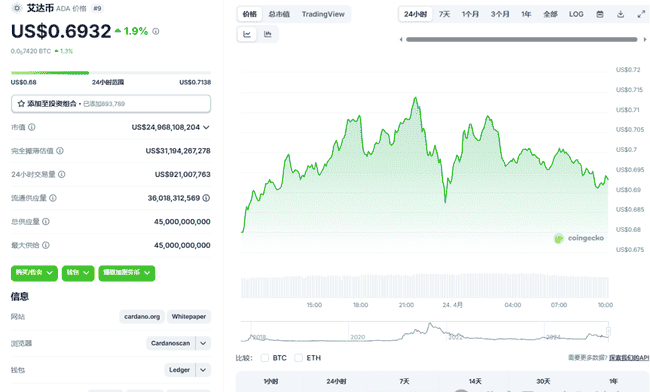650x392 pixels.
Task: Toggle LOG scale on chart
Action: pyautogui.click(x=576, y=14)
